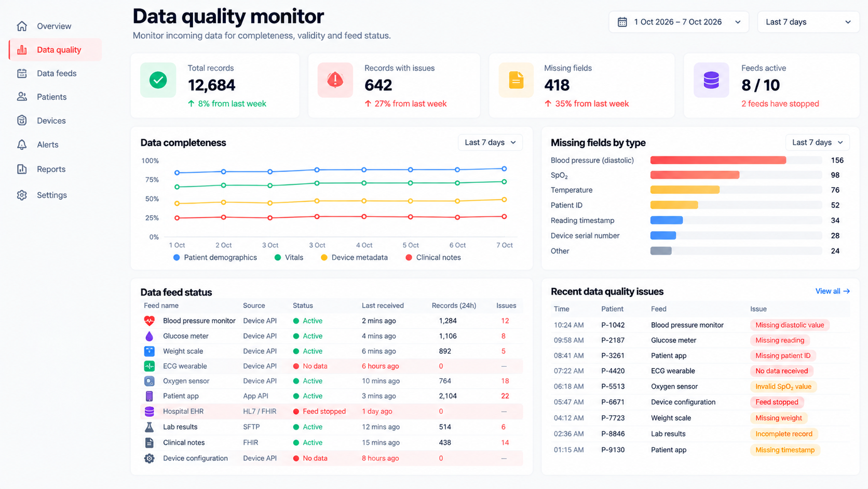868x489 pixels.
Task: Click the Feed stopped issue badge
Action: (777, 402)
